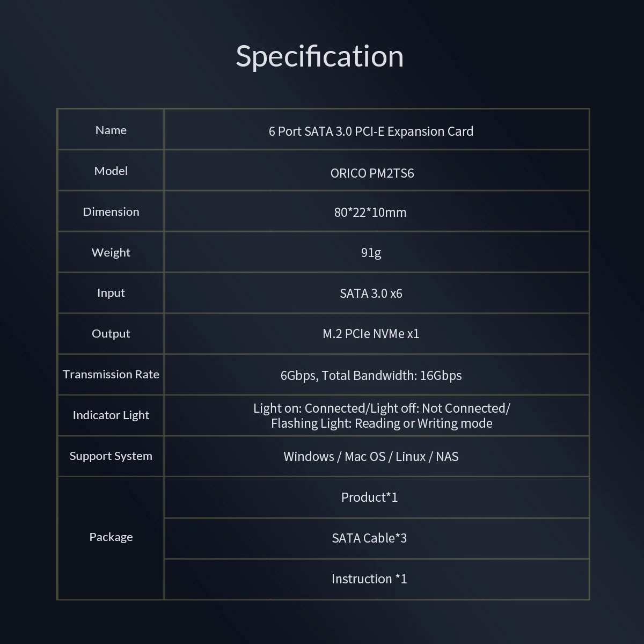Click the Specification heading
The image size is (644, 644).
pos(319,56)
